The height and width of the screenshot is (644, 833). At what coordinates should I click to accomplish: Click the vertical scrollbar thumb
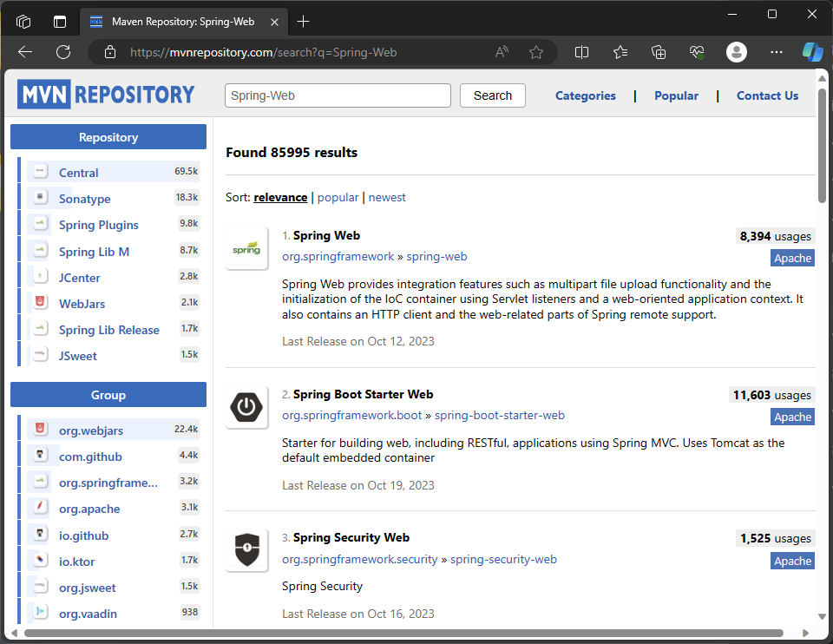point(822,146)
